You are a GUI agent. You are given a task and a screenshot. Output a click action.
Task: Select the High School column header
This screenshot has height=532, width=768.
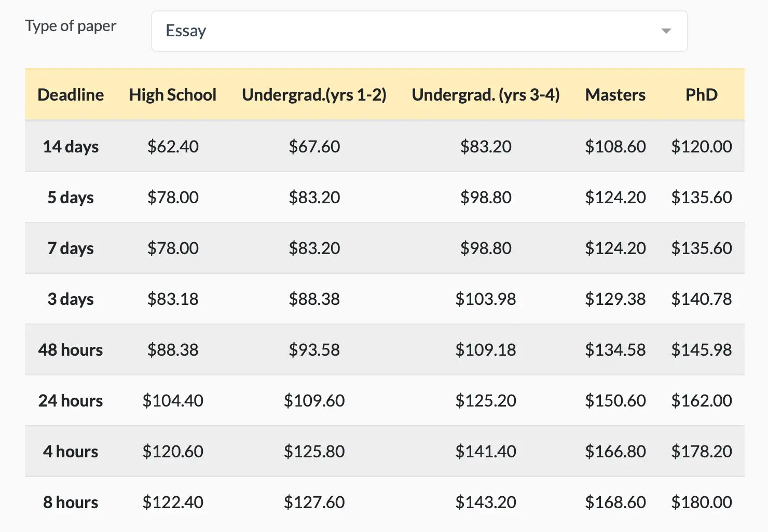173,94
